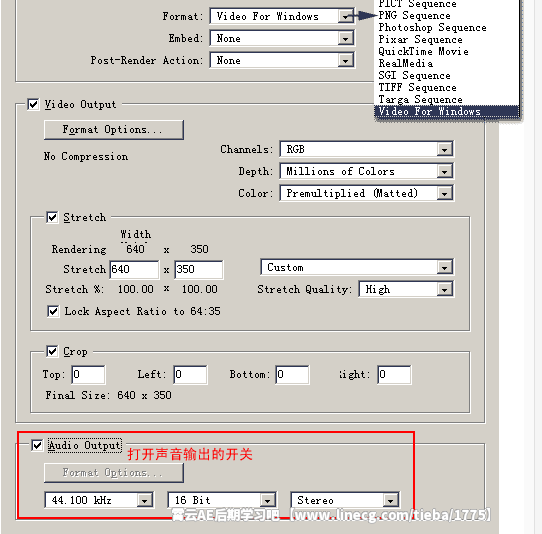The image size is (542, 534).
Task: Open the Custom stretch preset dropdown
Action: click(x=357, y=267)
